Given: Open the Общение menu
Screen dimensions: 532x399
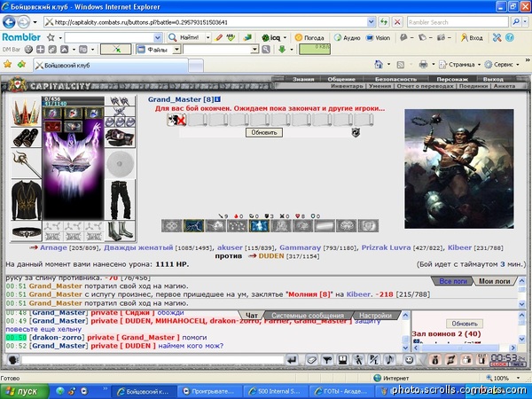Looking at the screenshot, I should click(x=341, y=79).
